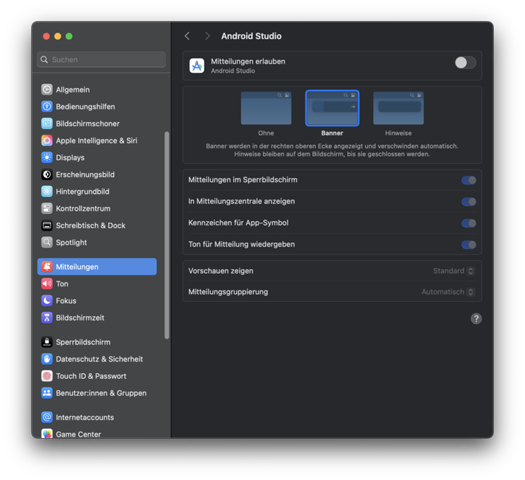Screen dimensions: 525x480
Task: Click the Mitteilungen sidebar label
Action: click(77, 267)
